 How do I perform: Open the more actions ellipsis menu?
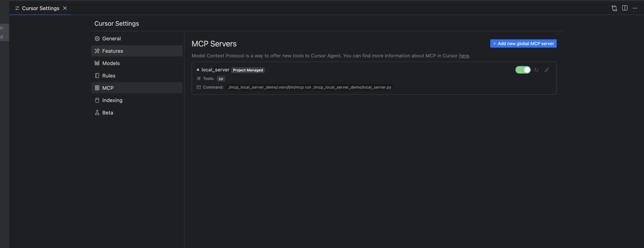[635, 8]
